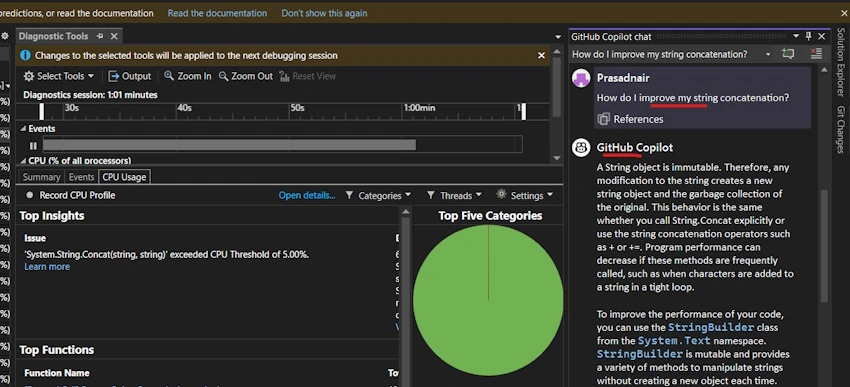850x387 pixels.
Task: Zoom In on the diagnostics timeline
Action: click(188, 76)
